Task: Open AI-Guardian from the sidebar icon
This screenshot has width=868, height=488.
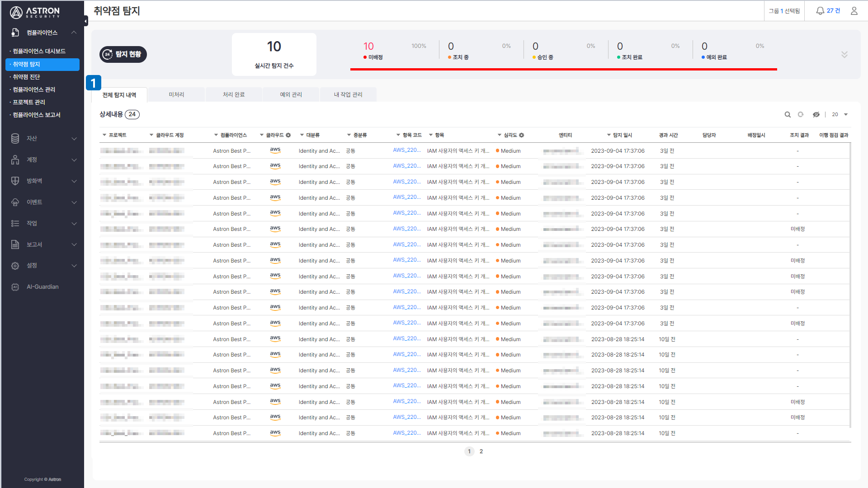Action: (x=15, y=287)
